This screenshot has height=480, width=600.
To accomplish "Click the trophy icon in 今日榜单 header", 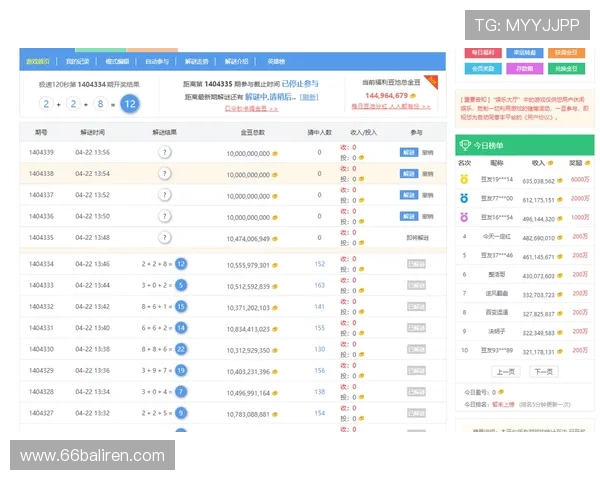I will (x=464, y=145).
